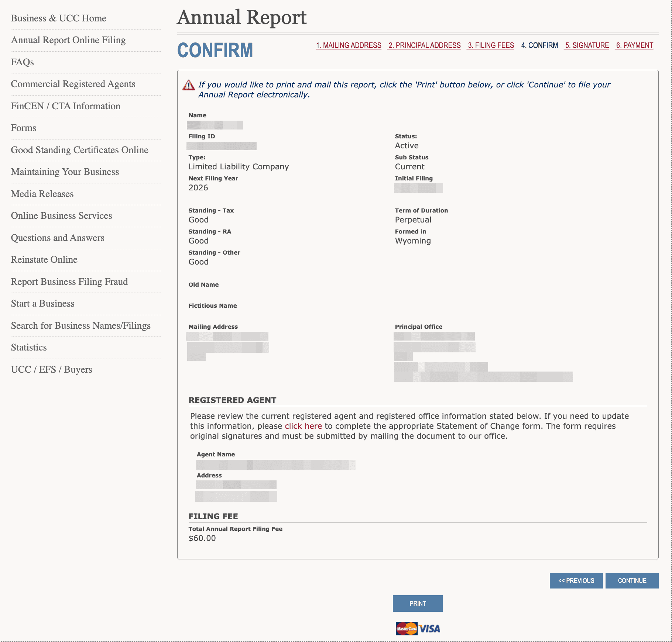
Task: Click the $60.00 filing fee amount
Action: [x=202, y=538]
